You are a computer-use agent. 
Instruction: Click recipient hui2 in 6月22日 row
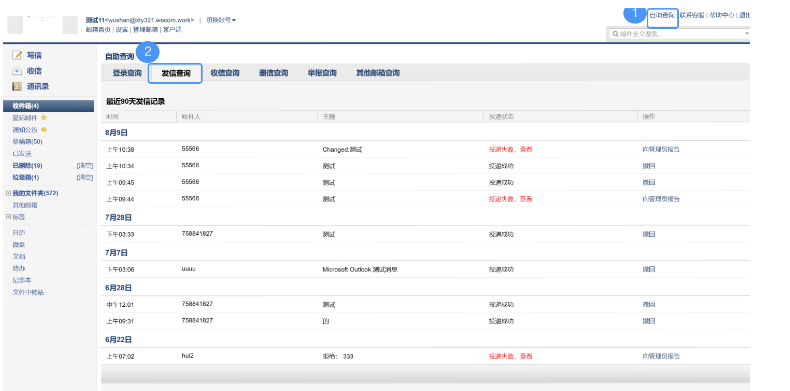point(187,356)
